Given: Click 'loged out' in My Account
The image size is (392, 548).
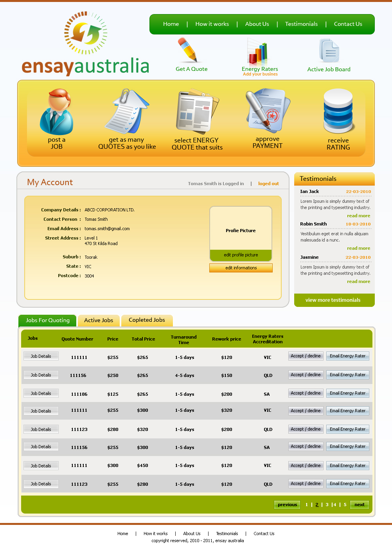Looking at the screenshot, I should pos(268,183).
